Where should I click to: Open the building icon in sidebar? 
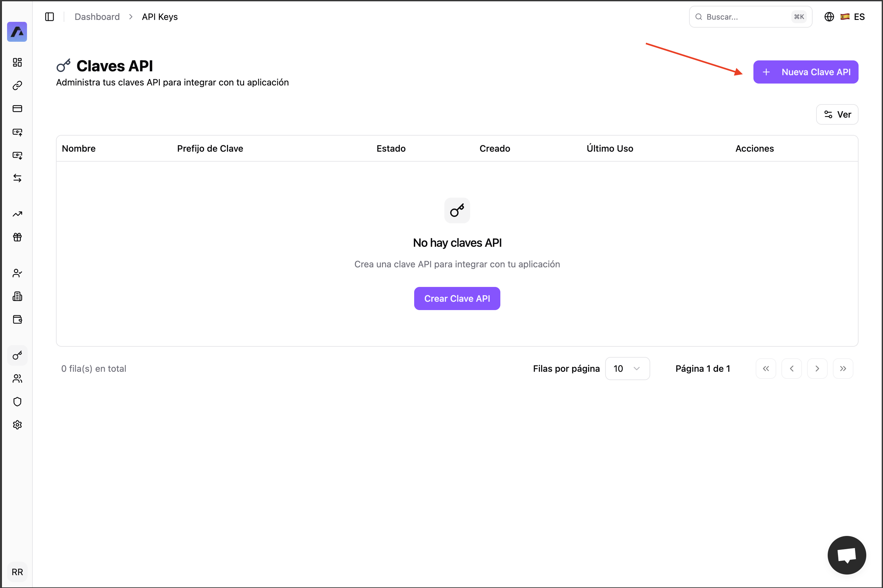[x=17, y=297]
